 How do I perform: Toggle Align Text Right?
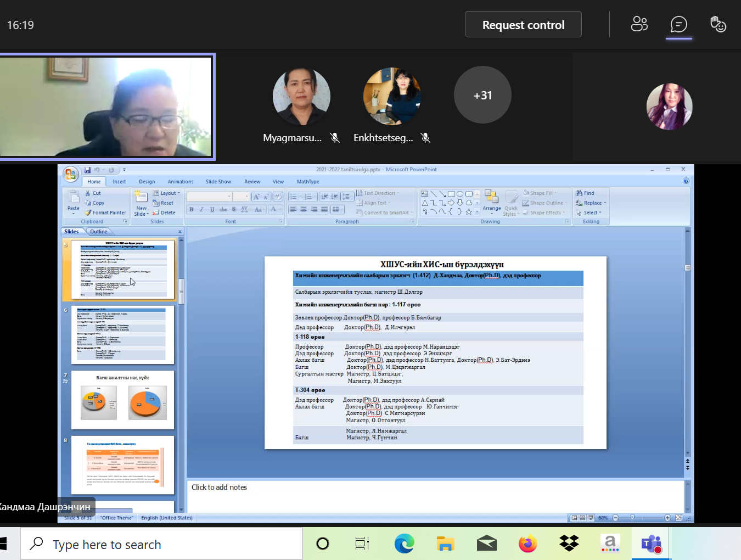tap(314, 210)
